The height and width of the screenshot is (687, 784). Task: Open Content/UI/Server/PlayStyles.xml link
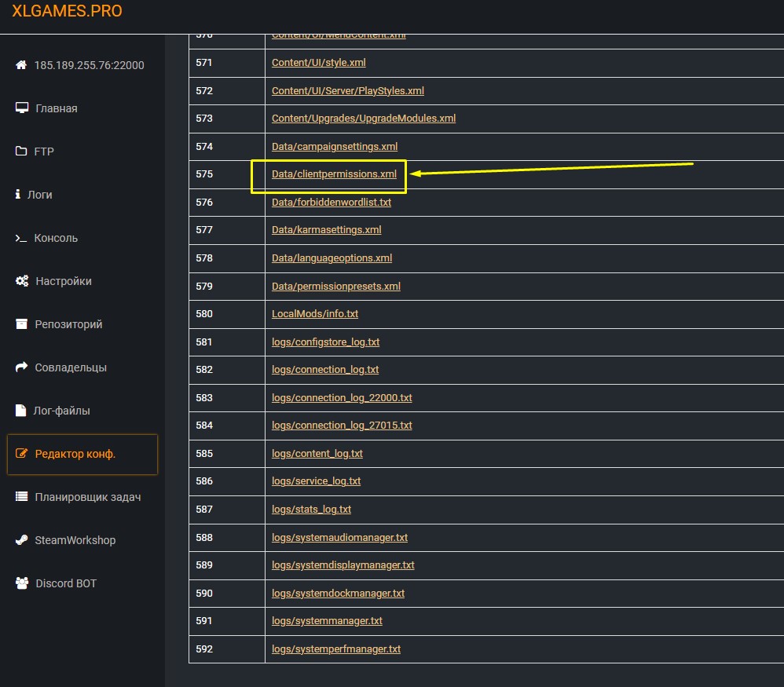point(347,91)
